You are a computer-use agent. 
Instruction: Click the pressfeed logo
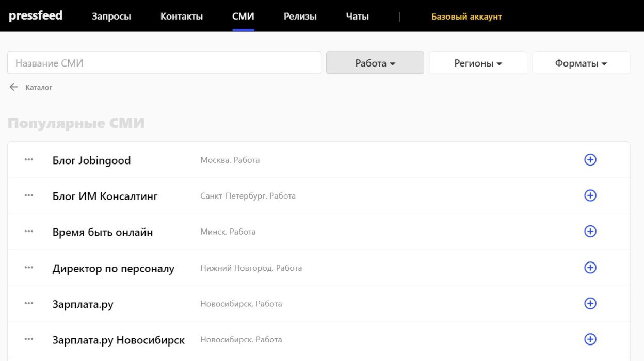coord(36,15)
